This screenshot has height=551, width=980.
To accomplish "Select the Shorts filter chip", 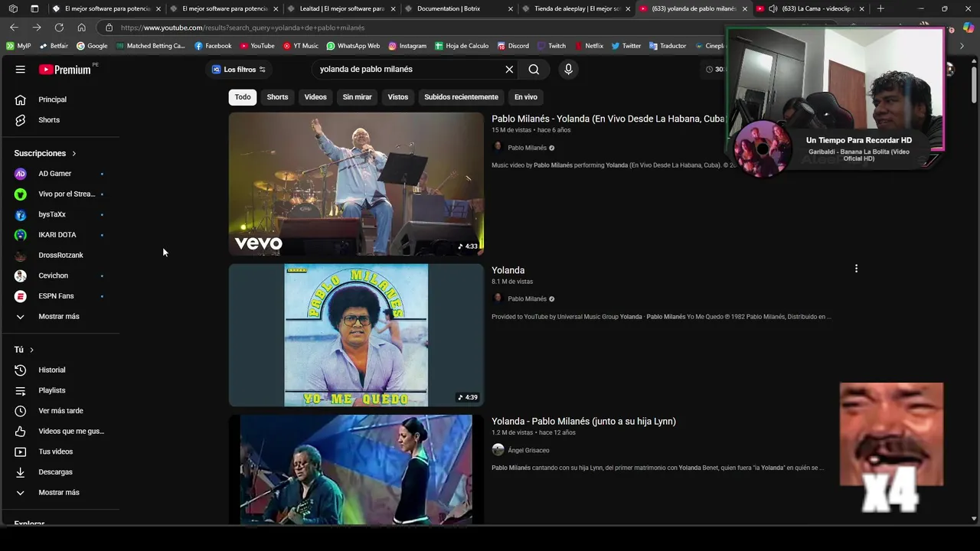I will [277, 97].
